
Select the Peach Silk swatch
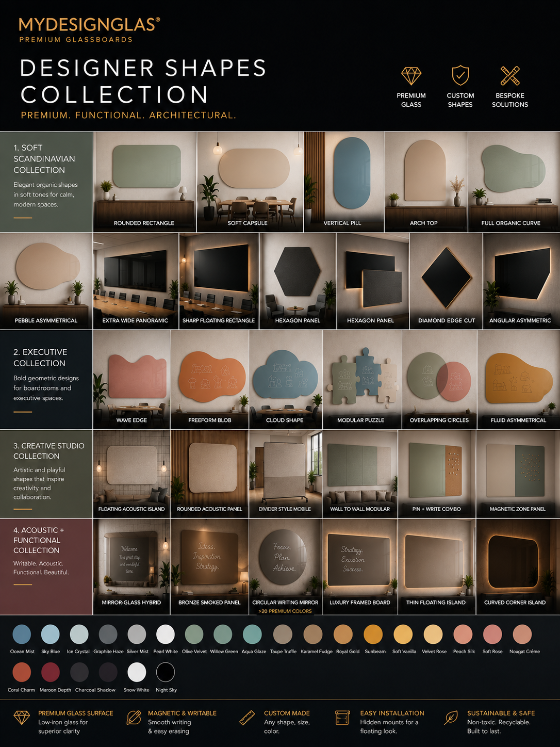[463, 634]
